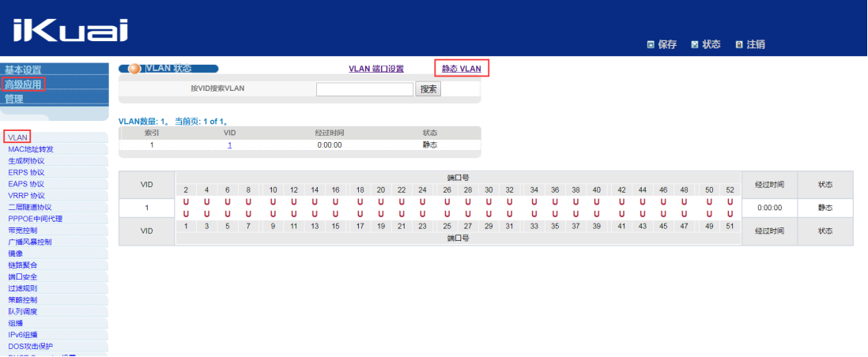Select MAC地址转发 in the sidebar

tap(31, 149)
